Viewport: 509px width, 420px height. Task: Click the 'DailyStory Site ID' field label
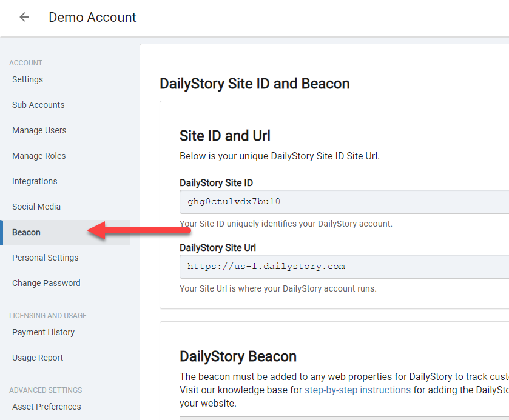point(216,183)
